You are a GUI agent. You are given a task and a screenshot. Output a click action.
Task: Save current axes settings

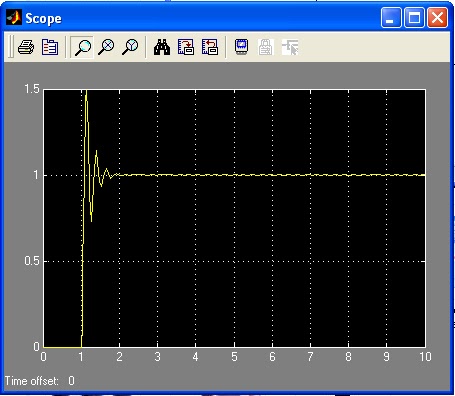pos(186,47)
